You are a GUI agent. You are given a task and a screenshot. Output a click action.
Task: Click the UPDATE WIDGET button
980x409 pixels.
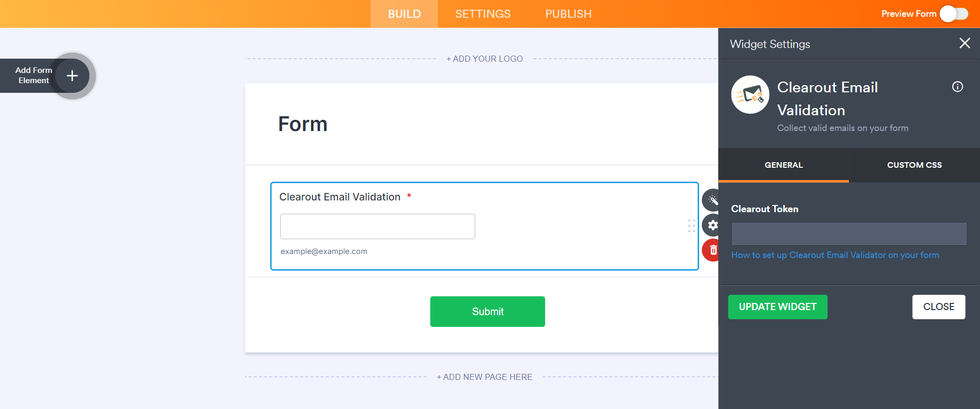[x=778, y=307]
